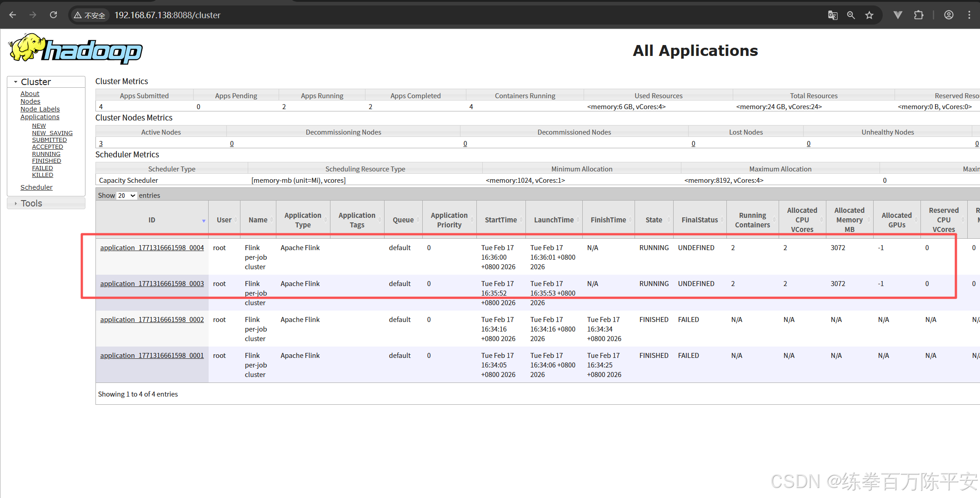This screenshot has height=498, width=980.
Task: Sort table by Name column
Action: (258, 220)
